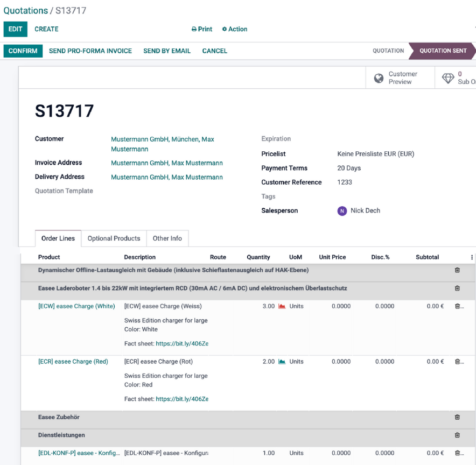Screen dimensions: 476x465
Task: Switch to the Optional Products tab
Action: point(114,238)
